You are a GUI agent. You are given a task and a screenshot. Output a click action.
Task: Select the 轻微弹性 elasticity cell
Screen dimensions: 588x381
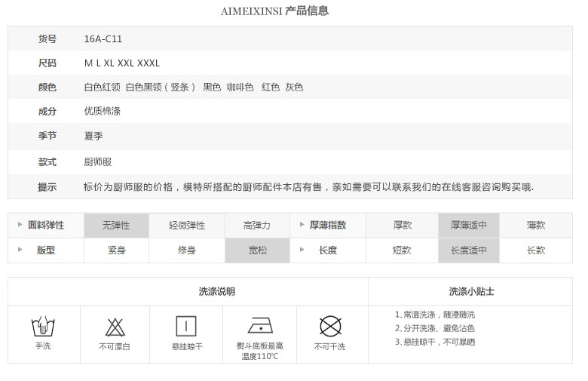click(187, 226)
